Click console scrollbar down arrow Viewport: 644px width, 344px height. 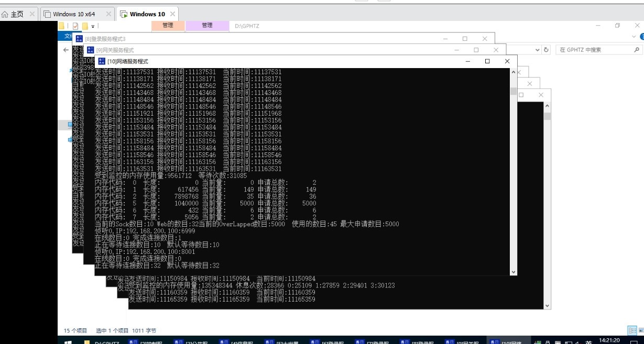[x=513, y=272]
